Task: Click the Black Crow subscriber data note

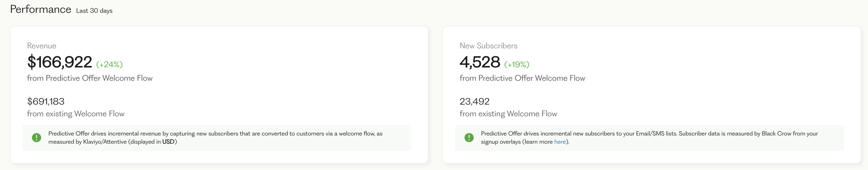Action: (649, 134)
